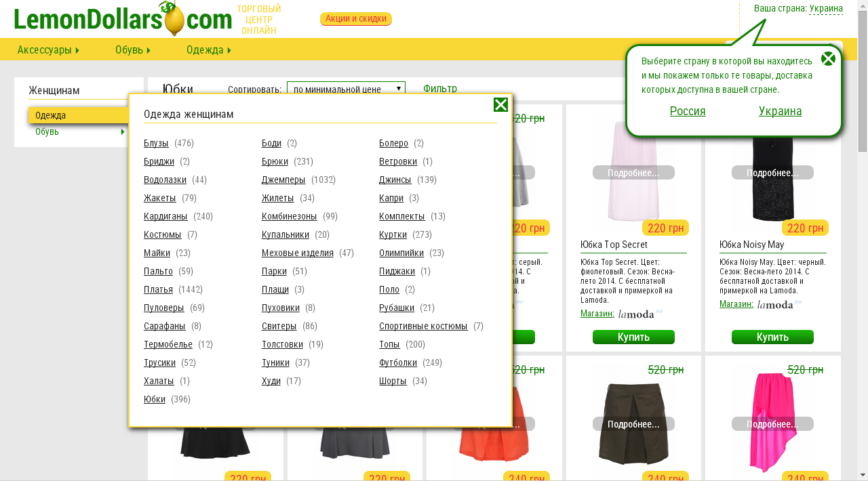Choose Россия as your country
Image resolution: width=868 pixels, height=481 pixels.
tap(688, 111)
